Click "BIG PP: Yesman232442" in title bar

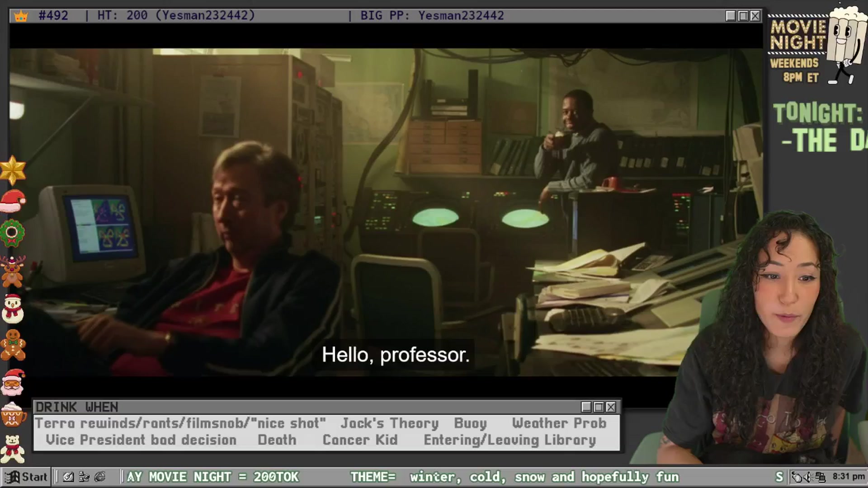point(432,16)
